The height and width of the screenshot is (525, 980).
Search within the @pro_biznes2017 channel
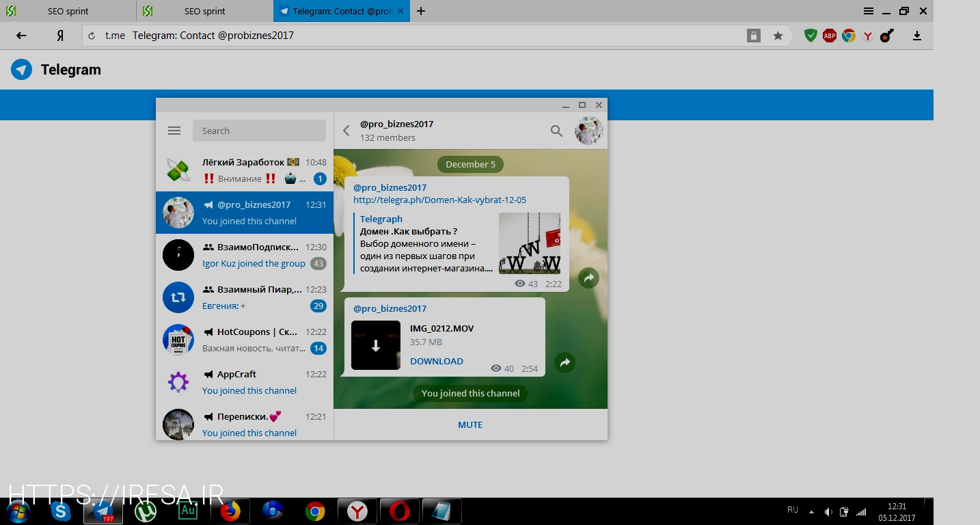click(556, 131)
